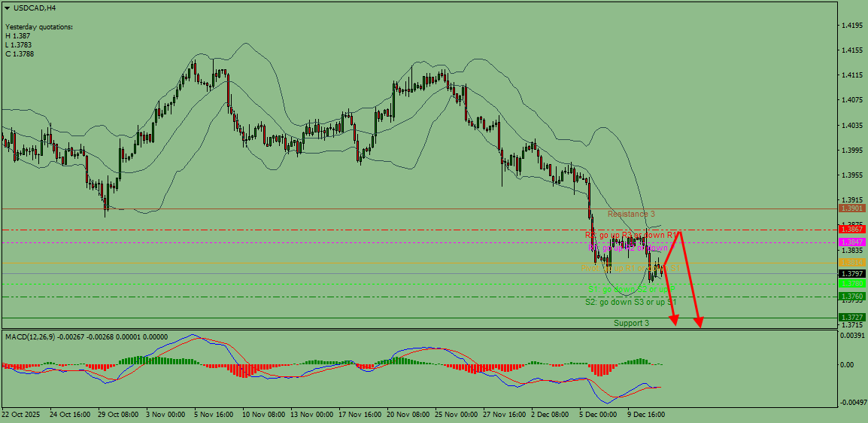Screen dimensions: 868x423
Task: Click the 1.4035 price axis value
Action: (x=851, y=125)
